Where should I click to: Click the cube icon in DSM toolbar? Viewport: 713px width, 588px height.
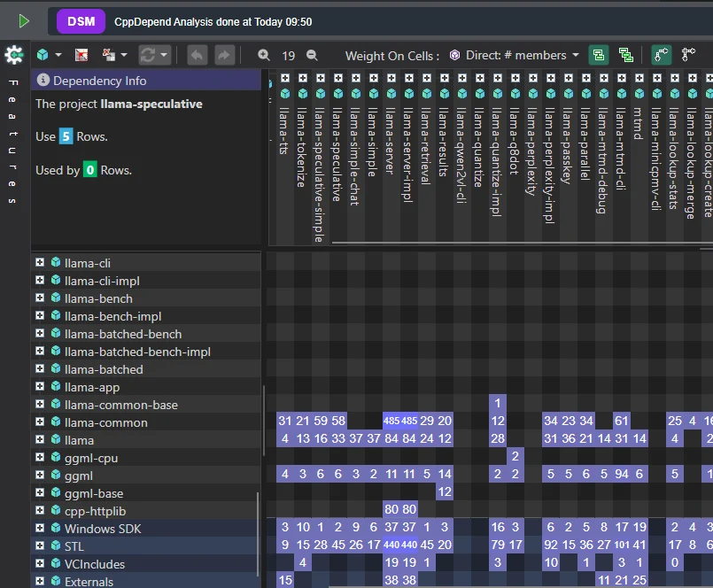(43, 55)
